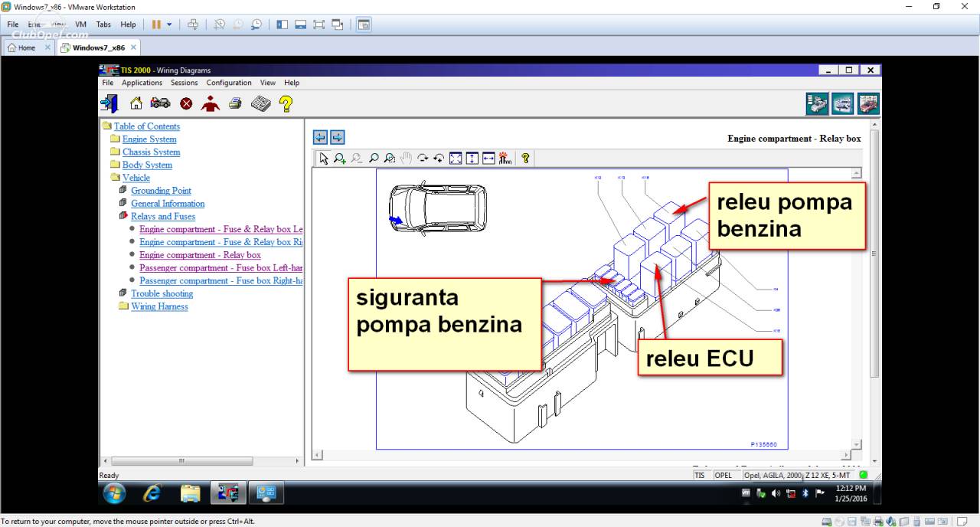Viewport: 980px width, 527px height.
Task: Print the wiring diagram
Action: pyautogui.click(x=235, y=103)
